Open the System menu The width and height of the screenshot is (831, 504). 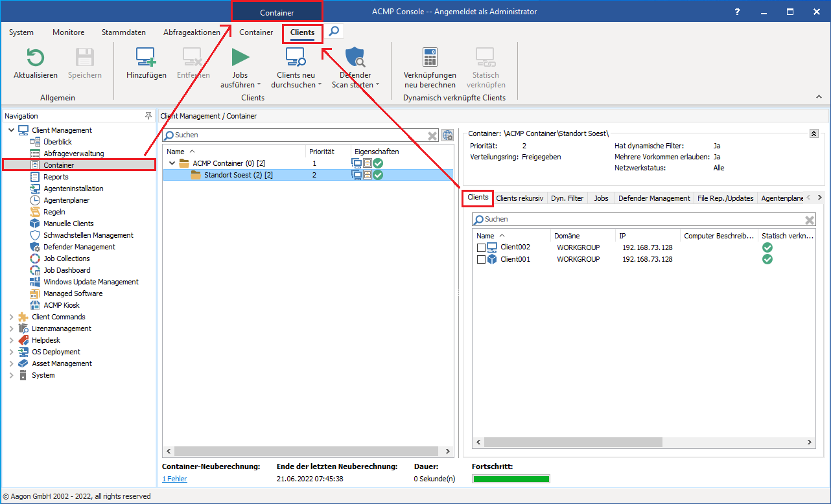[21, 32]
